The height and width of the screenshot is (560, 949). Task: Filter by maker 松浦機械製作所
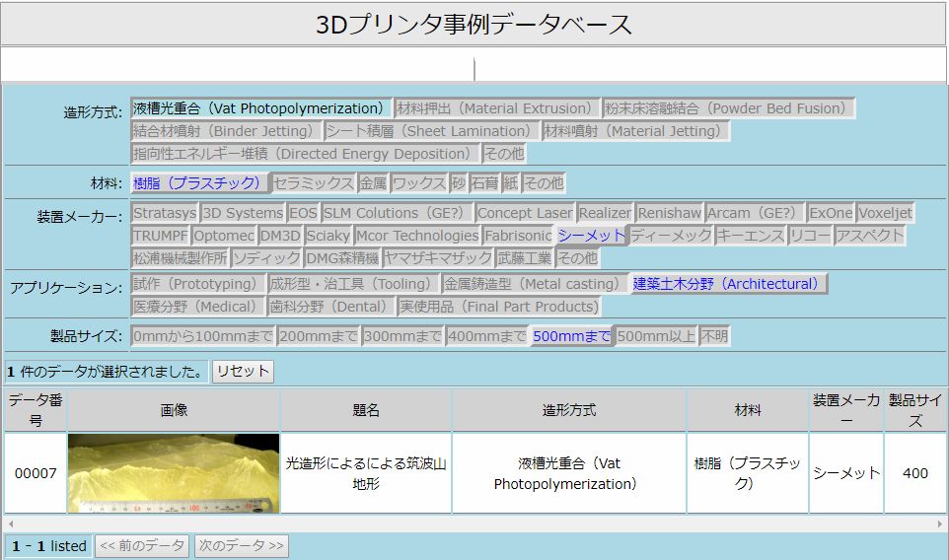click(180, 258)
